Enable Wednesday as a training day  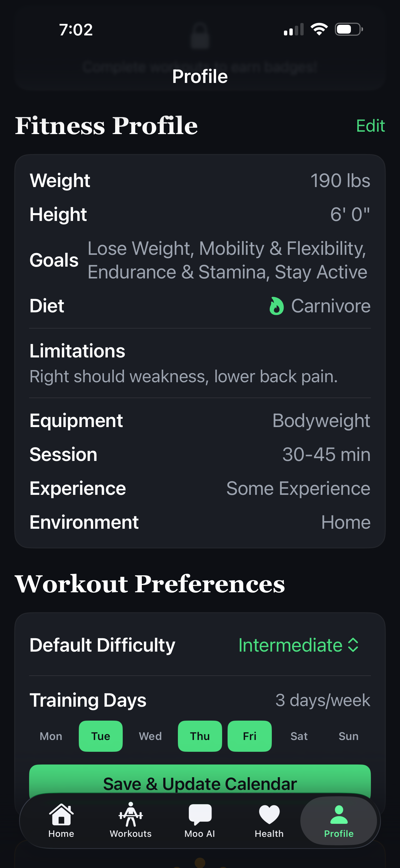150,736
